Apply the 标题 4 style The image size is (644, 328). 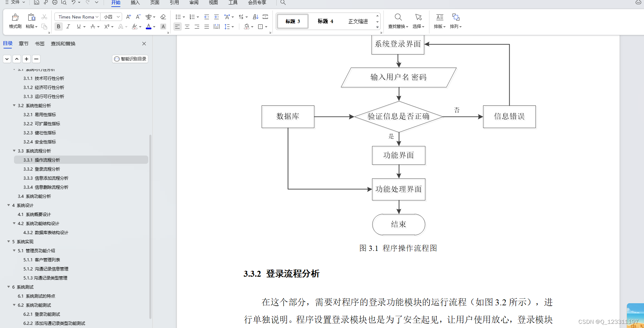325,21
